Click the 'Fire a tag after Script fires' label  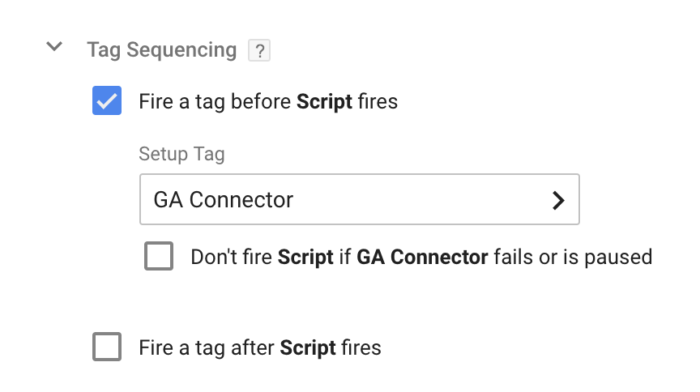[x=260, y=347]
